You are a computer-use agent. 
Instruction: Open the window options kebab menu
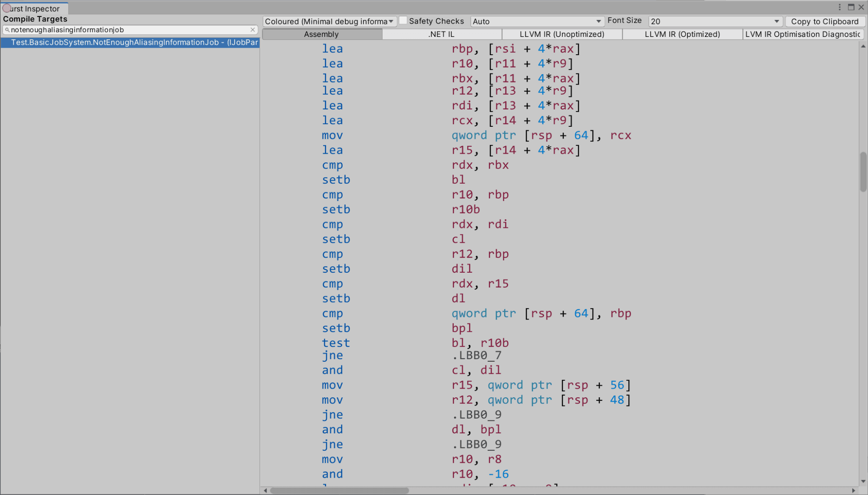click(x=840, y=7)
